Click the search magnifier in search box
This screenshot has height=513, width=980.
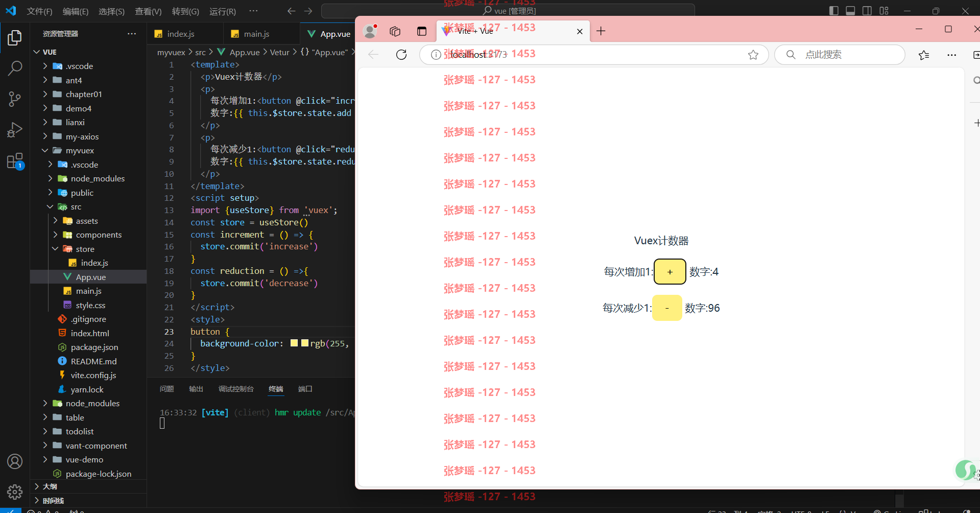[x=791, y=55]
